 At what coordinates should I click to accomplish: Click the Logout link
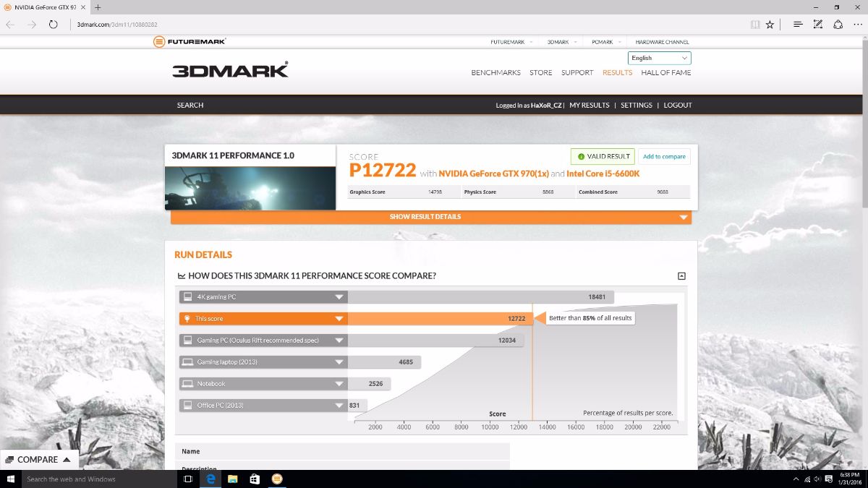[678, 105]
